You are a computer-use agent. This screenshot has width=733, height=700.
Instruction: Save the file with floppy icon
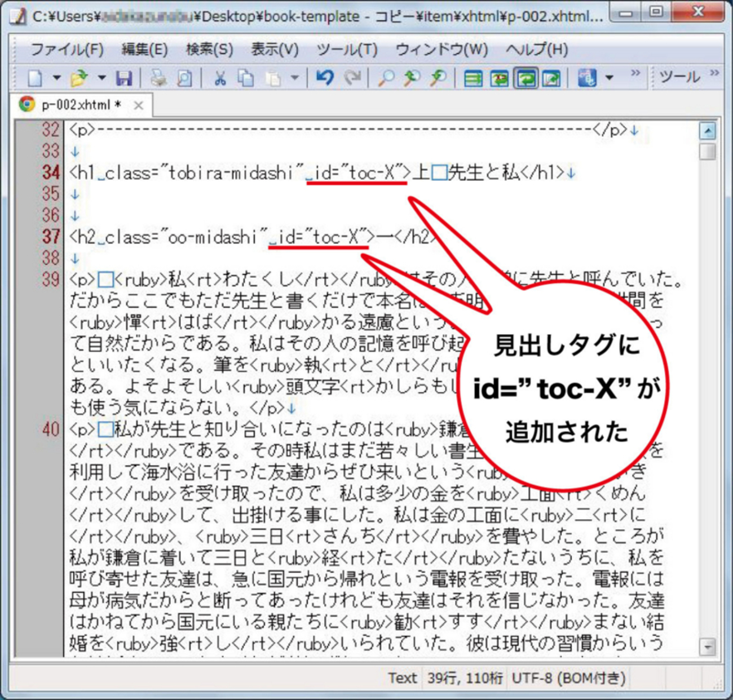tap(123, 78)
